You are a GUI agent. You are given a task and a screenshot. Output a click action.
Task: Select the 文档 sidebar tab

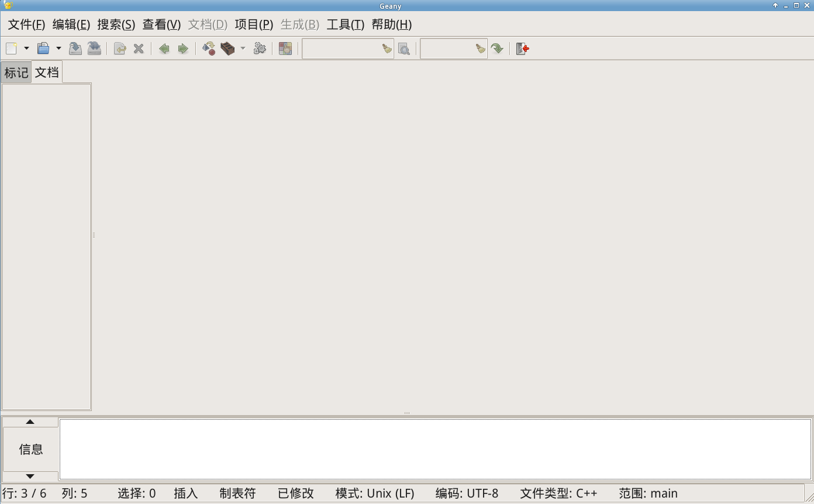(47, 73)
